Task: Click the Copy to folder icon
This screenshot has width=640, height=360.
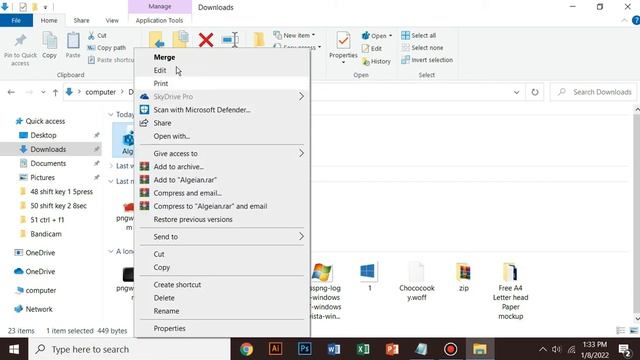Action: pyautogui.click(x=180, y=39)
